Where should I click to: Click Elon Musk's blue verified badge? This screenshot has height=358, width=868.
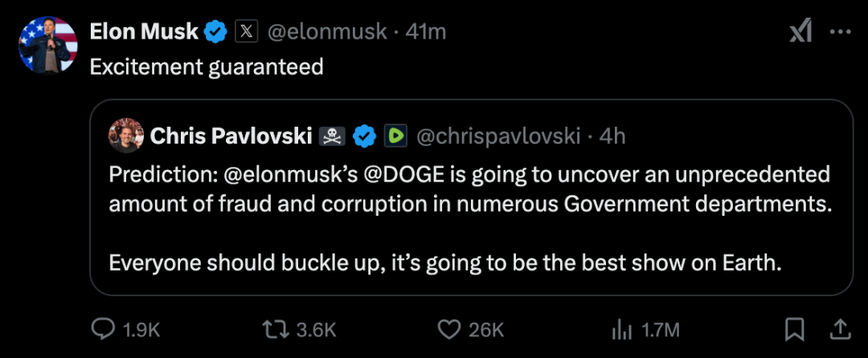pyautogui.click(x=215, y=32)
